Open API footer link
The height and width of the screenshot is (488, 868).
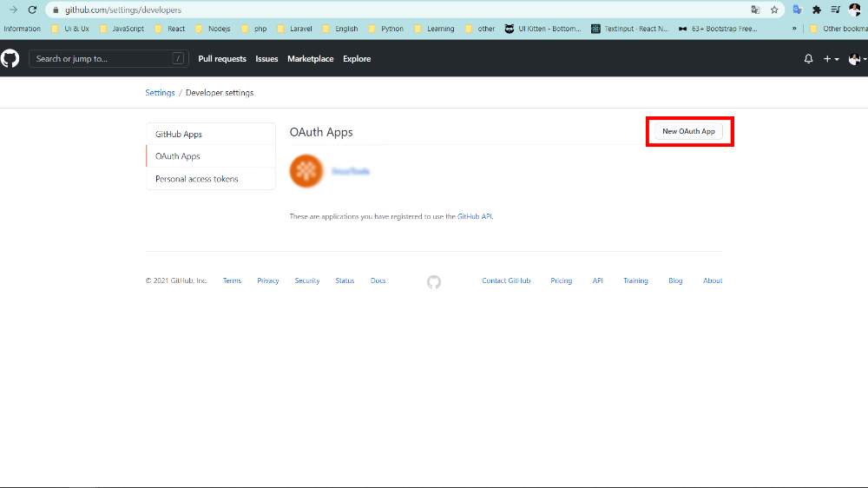click(x=598, y=280)
